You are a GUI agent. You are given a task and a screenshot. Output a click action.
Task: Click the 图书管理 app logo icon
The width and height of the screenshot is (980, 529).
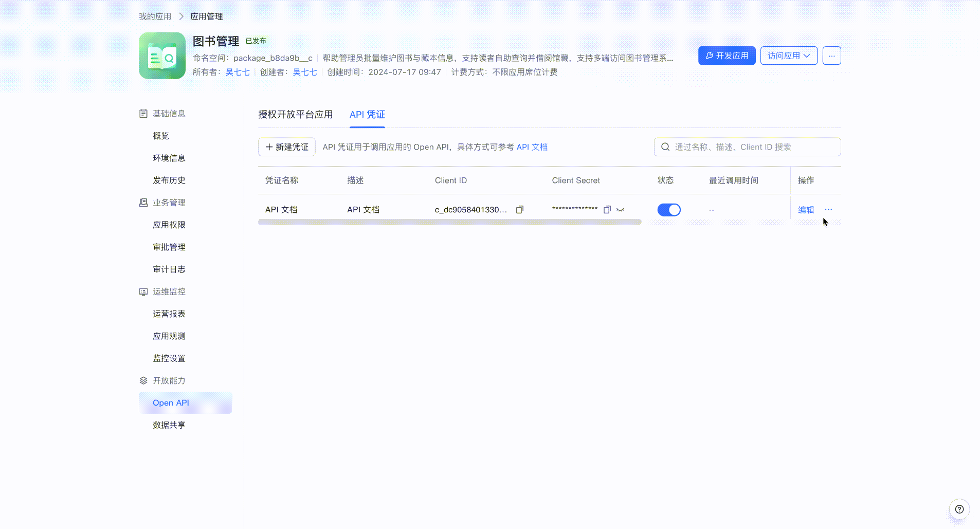162,56
